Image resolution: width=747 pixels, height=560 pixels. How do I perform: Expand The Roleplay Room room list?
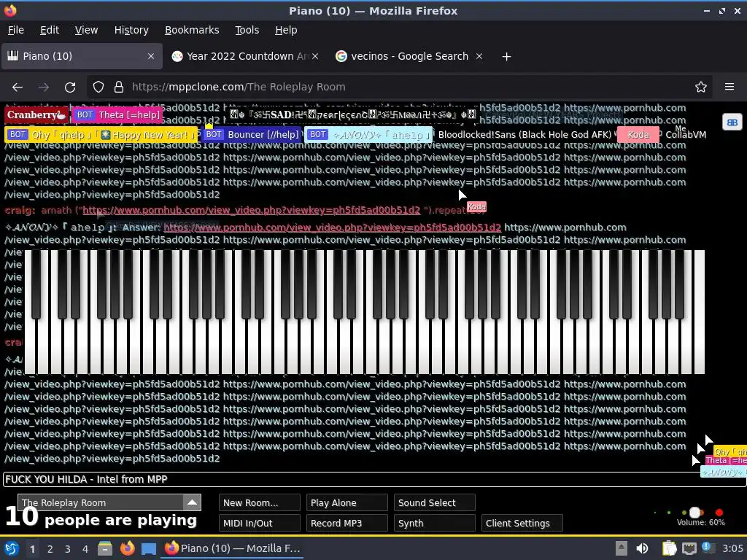click(192, 502)
